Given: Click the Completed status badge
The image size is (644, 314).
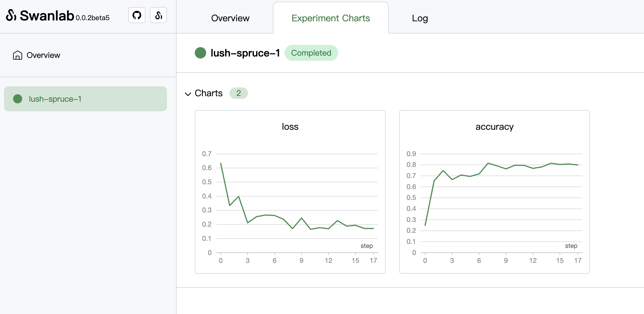Looking at the screenshot, I should coord(311,53).
